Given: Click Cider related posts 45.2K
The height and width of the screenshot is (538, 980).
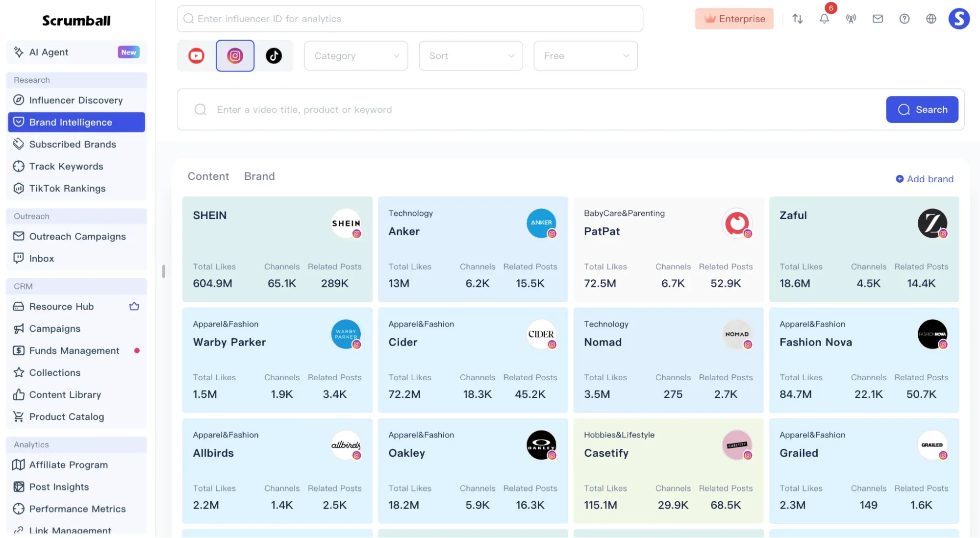Looking at the screenshot, I should coord(530,394).
